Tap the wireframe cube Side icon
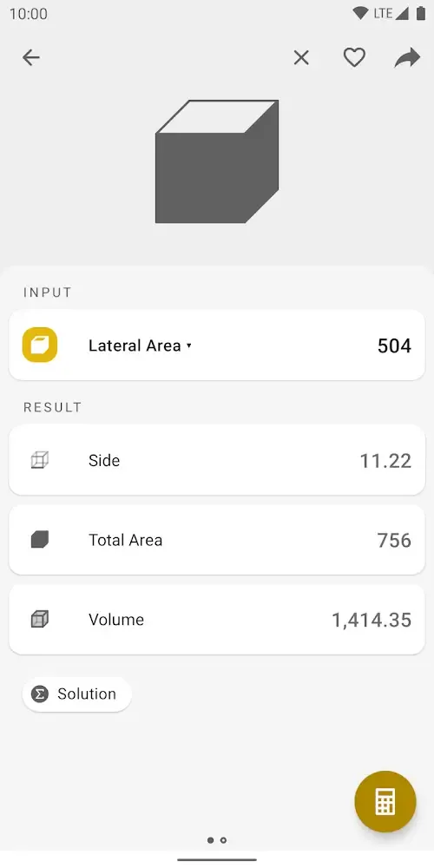The width and height of the screenshot is (434, 868). pyautogui.click(x=40, y=460)
